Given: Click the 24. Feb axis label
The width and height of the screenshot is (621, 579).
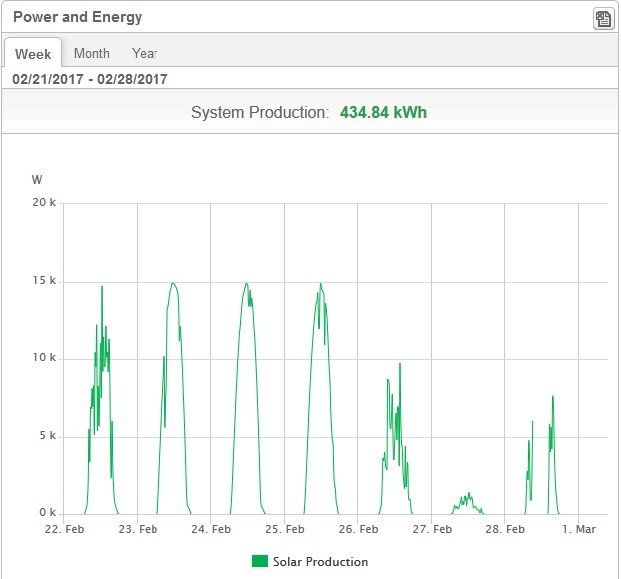Looking at the screenshot, I should pos(211,529).
